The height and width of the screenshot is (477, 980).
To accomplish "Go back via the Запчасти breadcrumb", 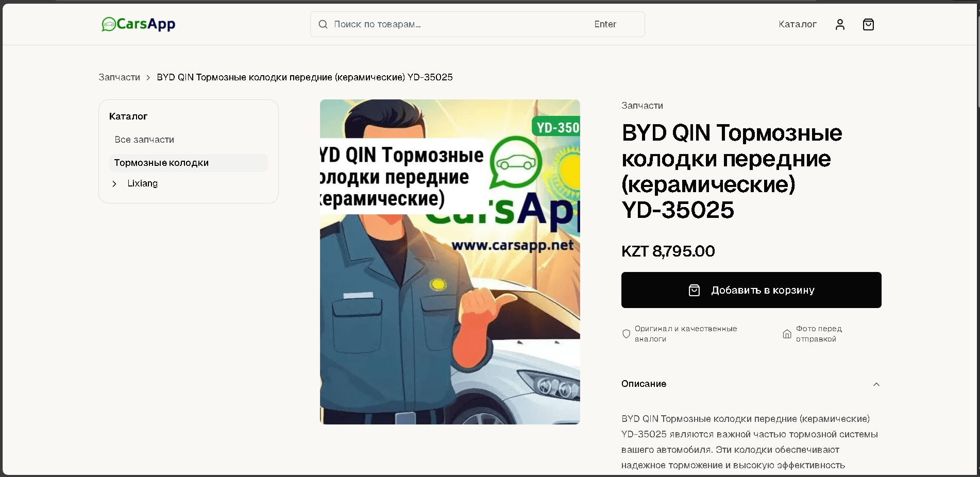I will pyautogui.click(x=119, y=77).
